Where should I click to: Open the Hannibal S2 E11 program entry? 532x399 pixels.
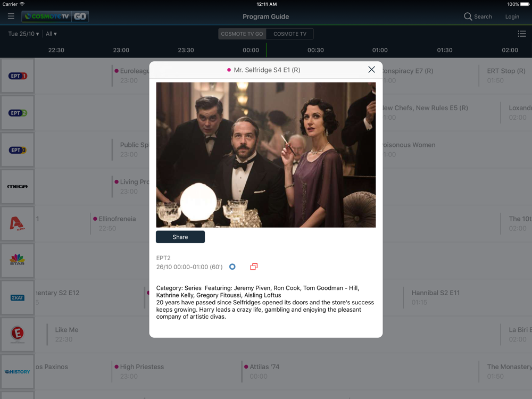click(x=435, y=297)
